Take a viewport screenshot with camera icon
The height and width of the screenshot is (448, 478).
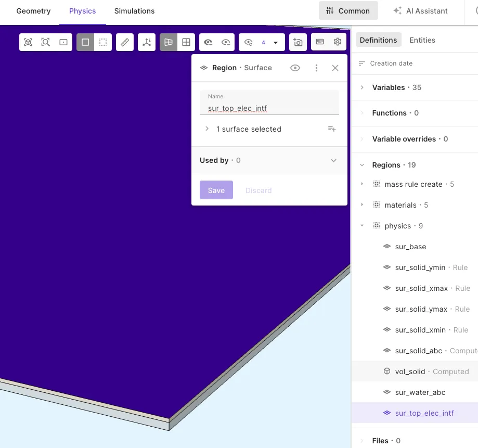[298, 42]
